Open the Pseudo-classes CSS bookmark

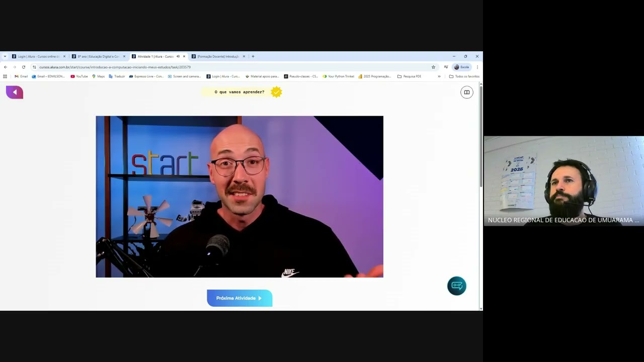click(x=301, y=76)
